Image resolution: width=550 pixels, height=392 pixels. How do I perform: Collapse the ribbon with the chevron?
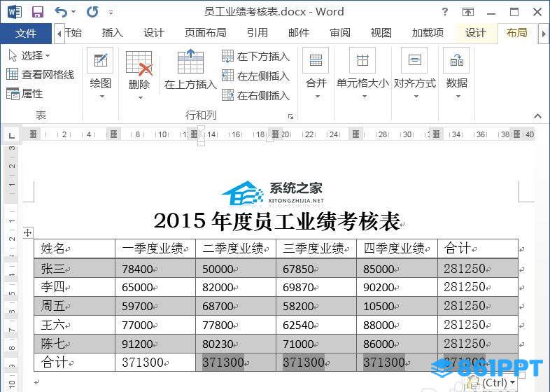point(537,115)
